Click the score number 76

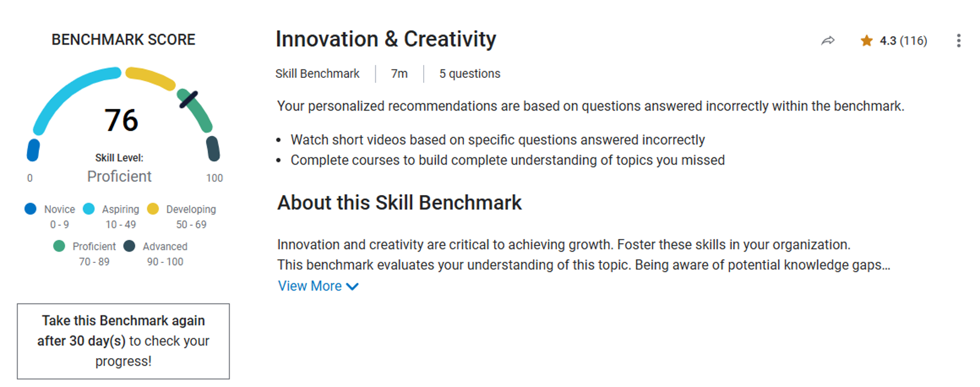[121, 120]
